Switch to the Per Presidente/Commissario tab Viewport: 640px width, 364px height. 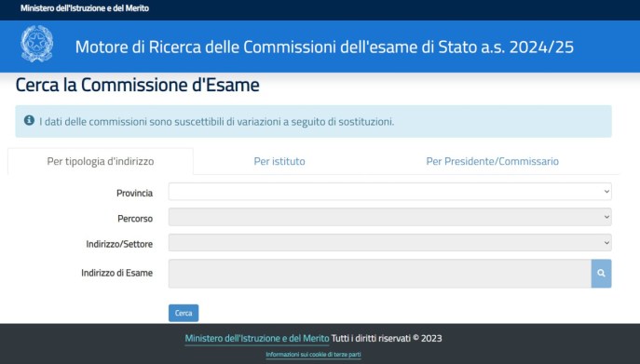pos(492,161)
